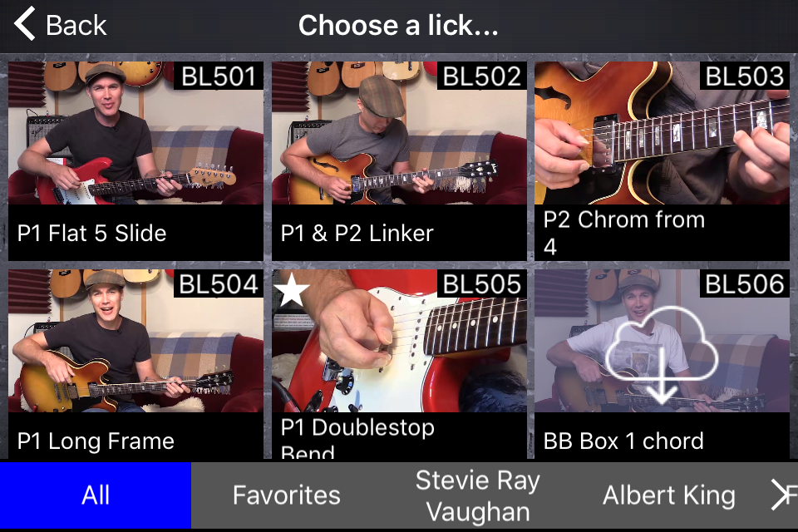Image resolution: width=798 pixels, height=532 pixels.
Task: Switch to the Favorites tab
Action: 287,495
